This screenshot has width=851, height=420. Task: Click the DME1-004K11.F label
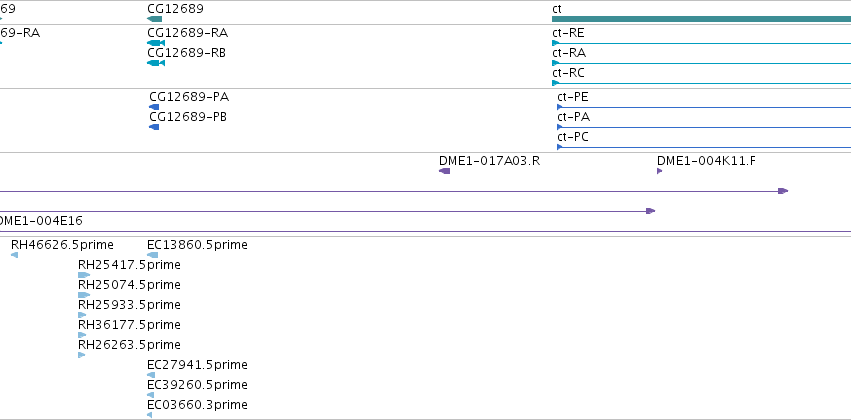[x=706, y=161]
